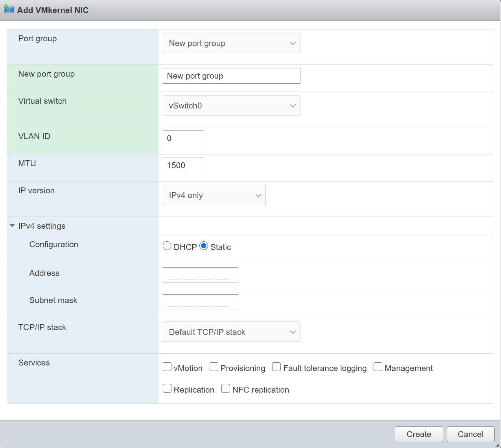Viewport: 501px width, 448px height.
Task: Tick the Management service checkbox
Action: 378,367
